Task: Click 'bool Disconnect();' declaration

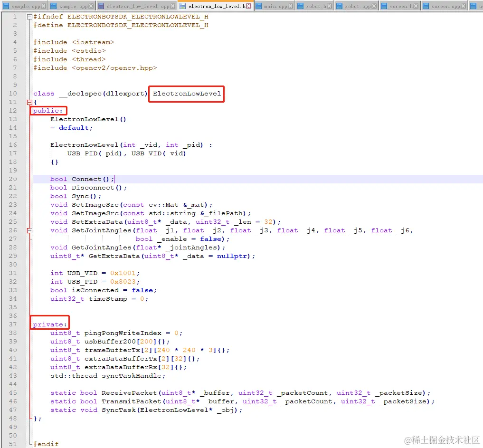Action: click(x=88, y=188)
